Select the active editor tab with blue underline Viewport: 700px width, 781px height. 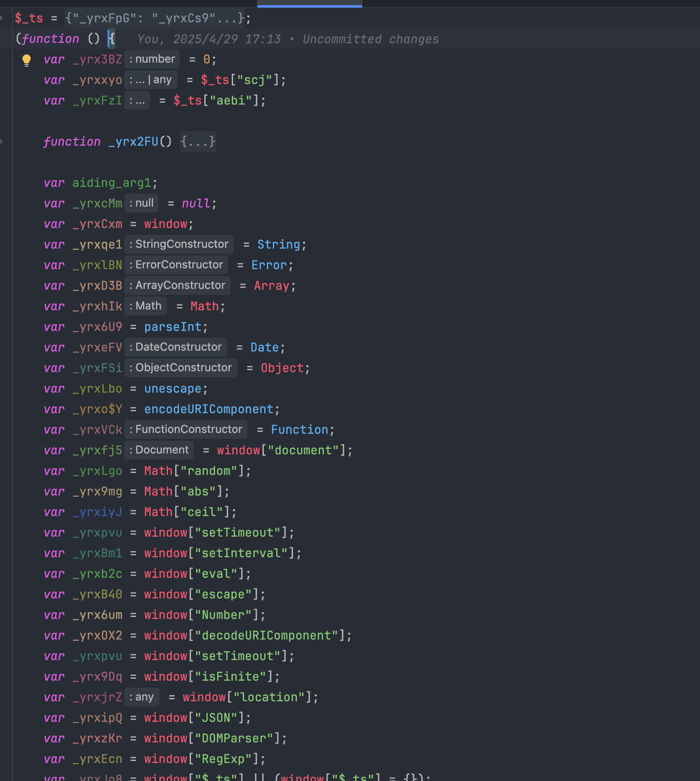(x=309, y=3)
